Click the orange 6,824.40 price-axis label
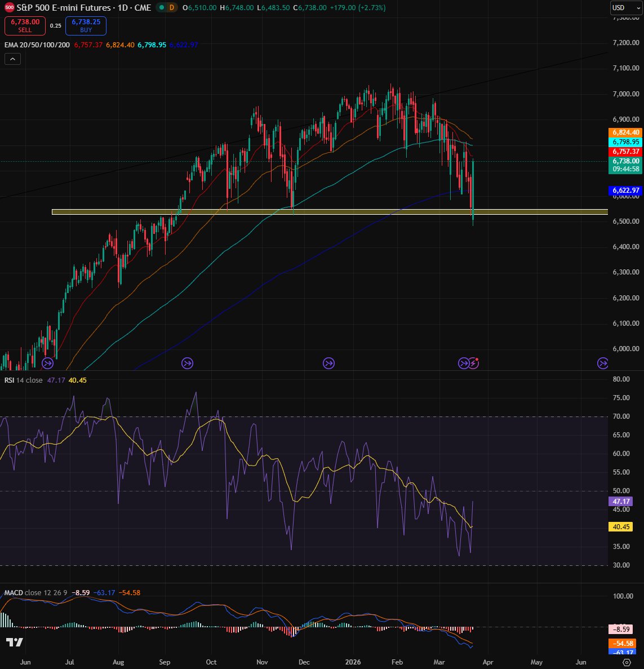Screen dimensions: 644x669 (625, 132)
